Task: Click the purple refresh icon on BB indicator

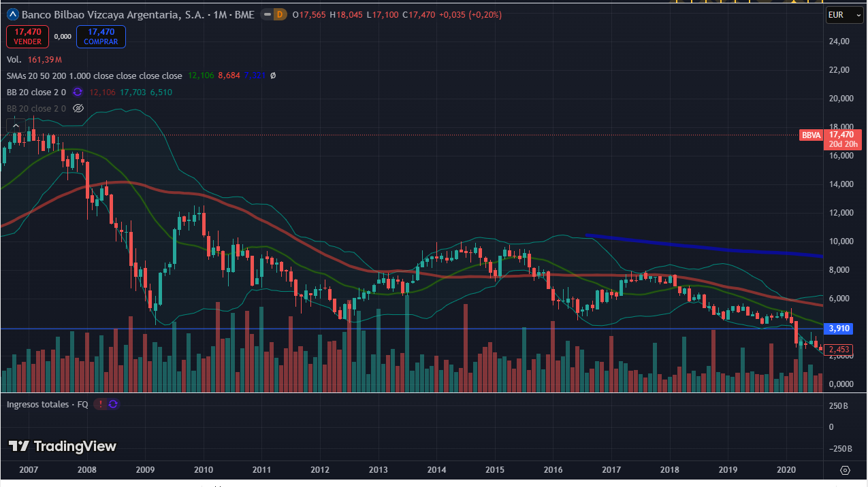Action: coord(78,93)
